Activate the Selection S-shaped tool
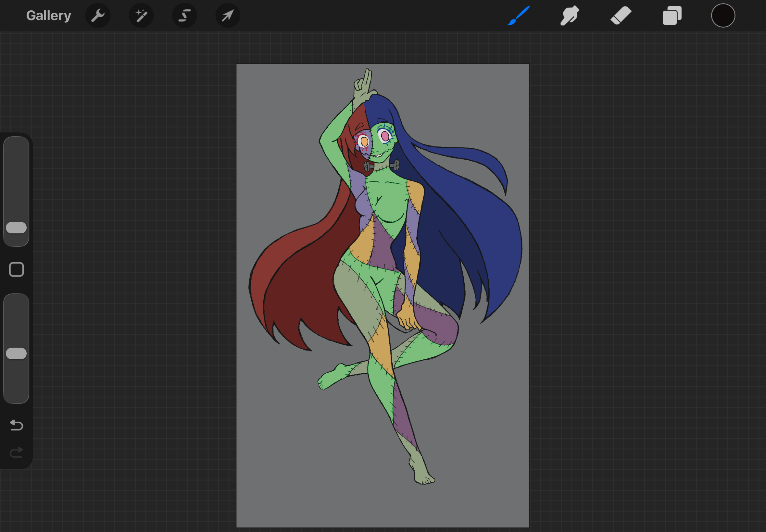 coord(184,16)
